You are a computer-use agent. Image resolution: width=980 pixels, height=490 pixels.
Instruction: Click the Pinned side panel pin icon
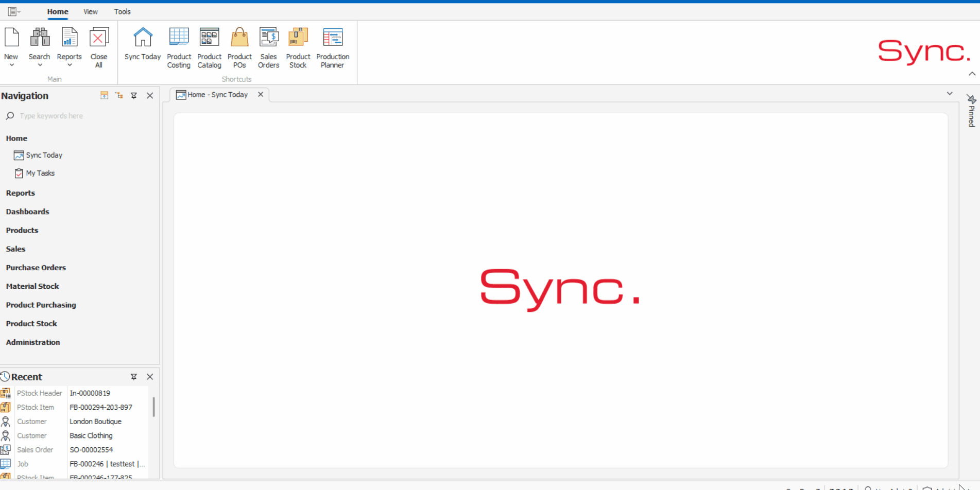[x=971, y=99]
